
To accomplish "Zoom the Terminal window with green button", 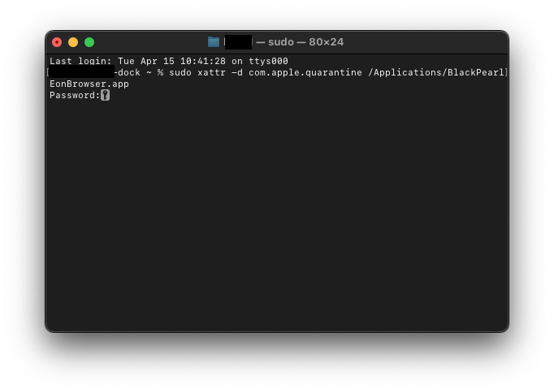I will coord(89,42).
